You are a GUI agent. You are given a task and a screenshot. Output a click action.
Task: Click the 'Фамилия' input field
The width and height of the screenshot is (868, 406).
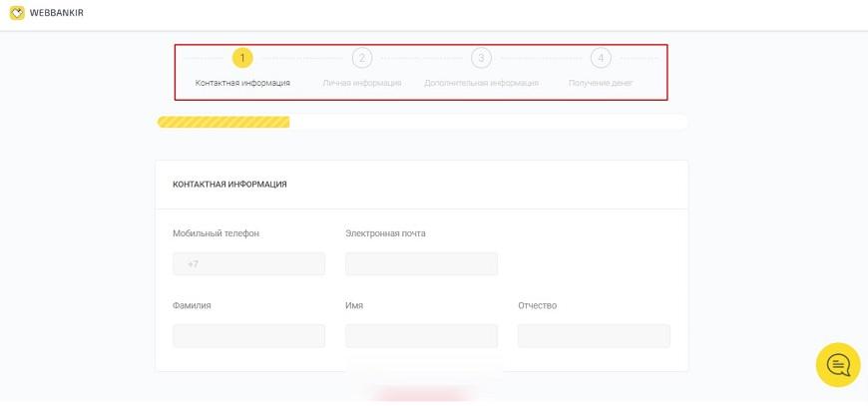248,336
